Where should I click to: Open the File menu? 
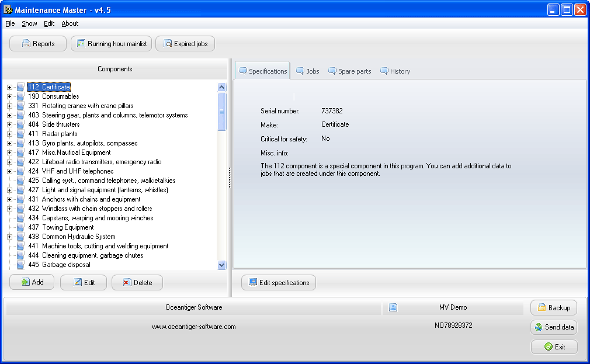[x=10, y=23]
